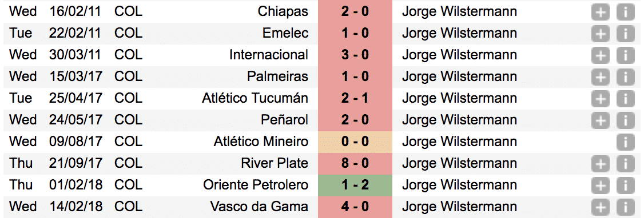
Task: Open info icon for Oriente Petrolero match
Action: click(626, 185)
